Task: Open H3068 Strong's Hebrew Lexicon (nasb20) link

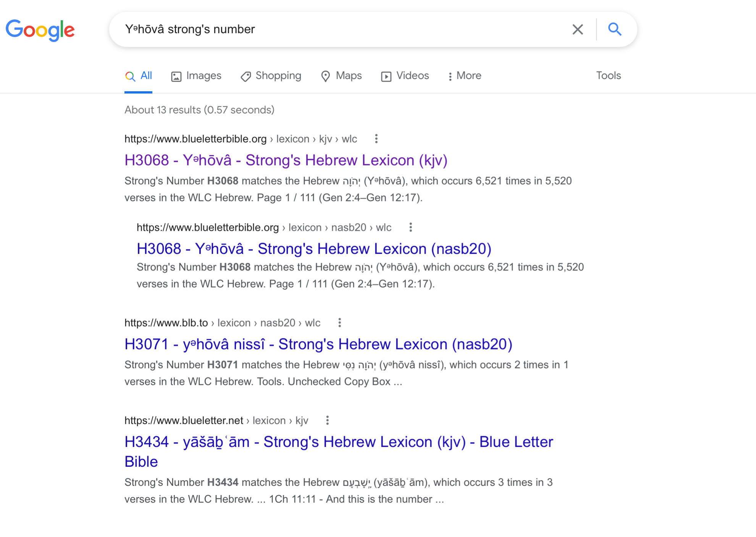Action: coord(314,249)
